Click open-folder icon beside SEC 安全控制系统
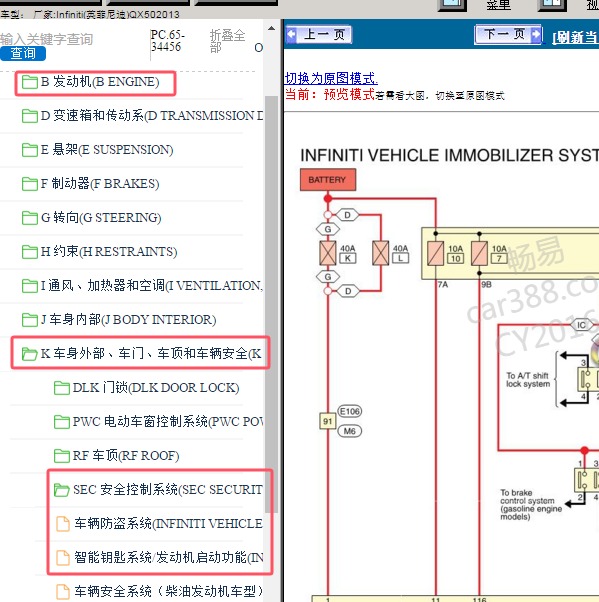The image size is (599, 602). click(62, 490)
